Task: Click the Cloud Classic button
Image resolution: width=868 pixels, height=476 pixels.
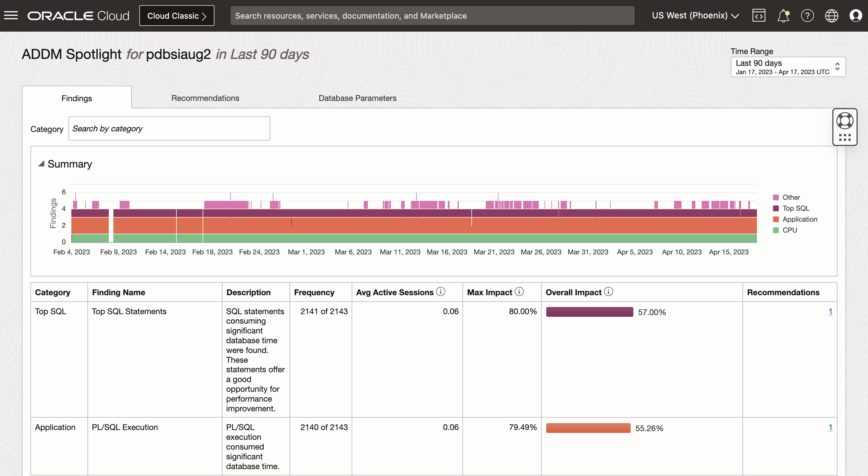Action: click(x=177, y=15)
